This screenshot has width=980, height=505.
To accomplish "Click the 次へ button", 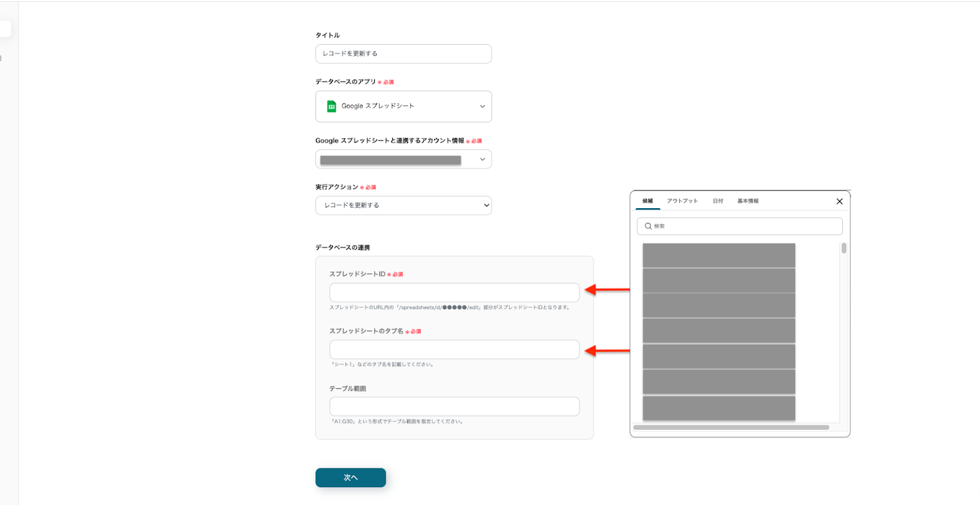I will click(x=350, y=477).
